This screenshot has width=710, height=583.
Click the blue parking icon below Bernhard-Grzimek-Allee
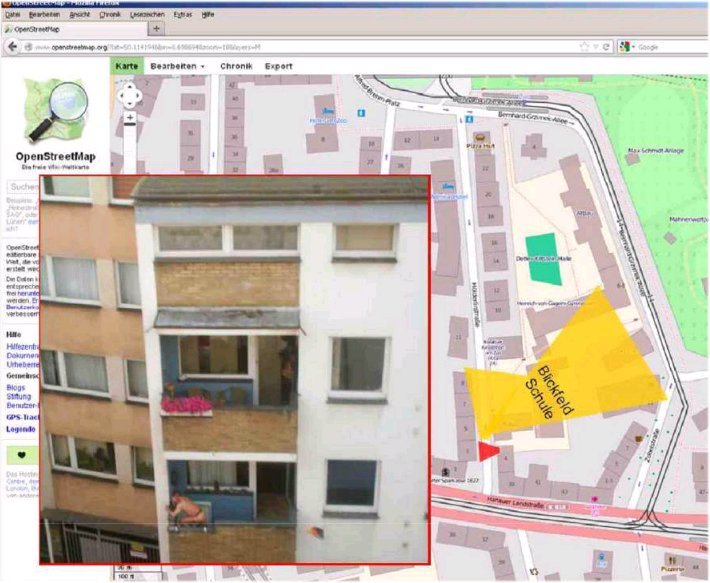[470, 119]
